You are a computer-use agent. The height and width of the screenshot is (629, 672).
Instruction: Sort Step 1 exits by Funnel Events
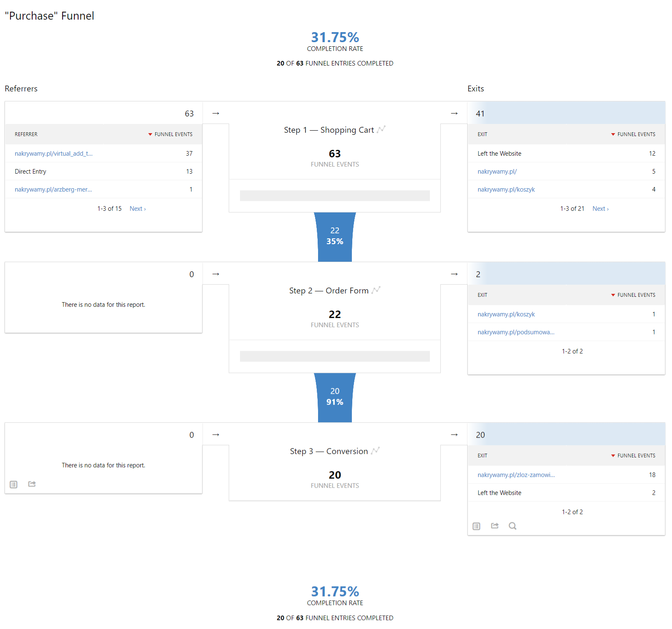pyautogui.click(x=636, y=134)
